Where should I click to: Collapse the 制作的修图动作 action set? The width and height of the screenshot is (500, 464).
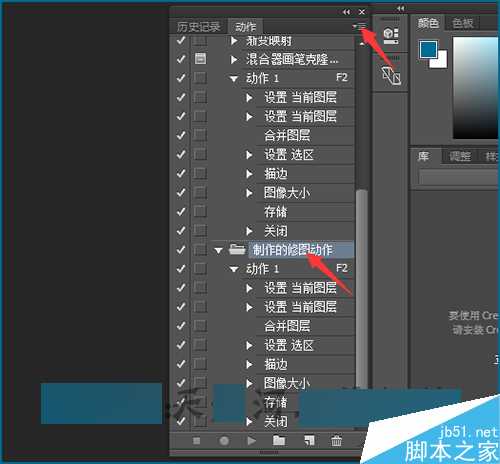[x=219, y=250]
